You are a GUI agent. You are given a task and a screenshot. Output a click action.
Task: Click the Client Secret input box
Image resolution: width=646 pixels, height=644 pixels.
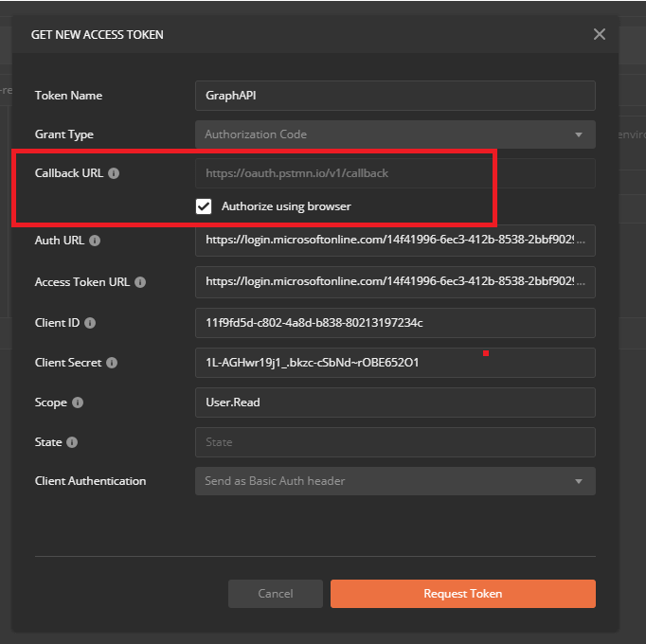pyautogui.click(x=394, y=363)
